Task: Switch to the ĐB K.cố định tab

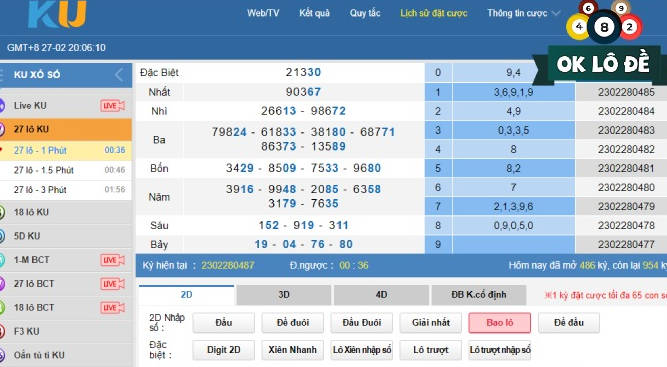Action: pos(479,295)
